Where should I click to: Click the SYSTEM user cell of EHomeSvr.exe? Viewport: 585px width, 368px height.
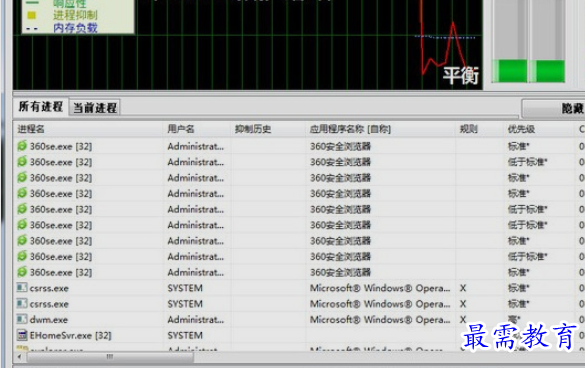(x=185, y=336)
